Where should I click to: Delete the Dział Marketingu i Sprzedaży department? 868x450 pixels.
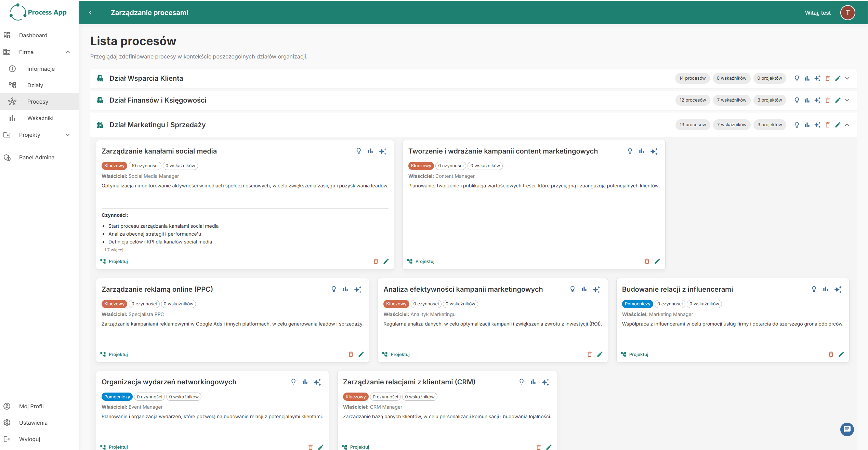coord(827,125)
